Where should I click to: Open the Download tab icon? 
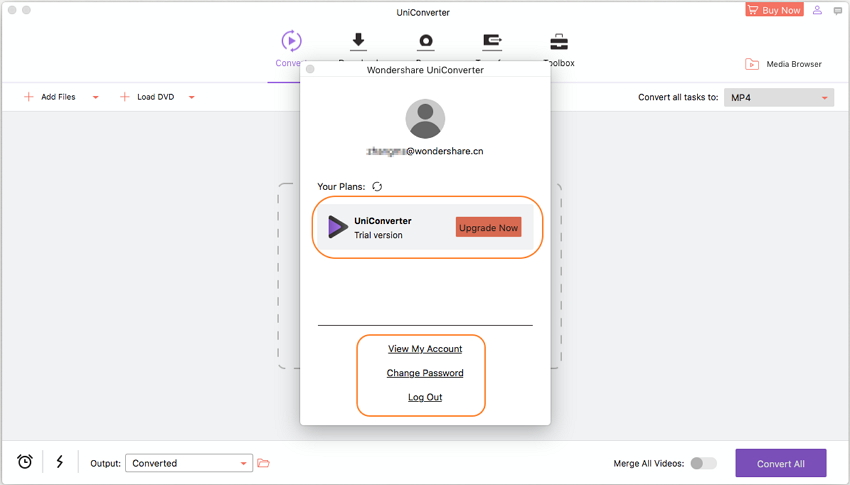click(358, 41)
